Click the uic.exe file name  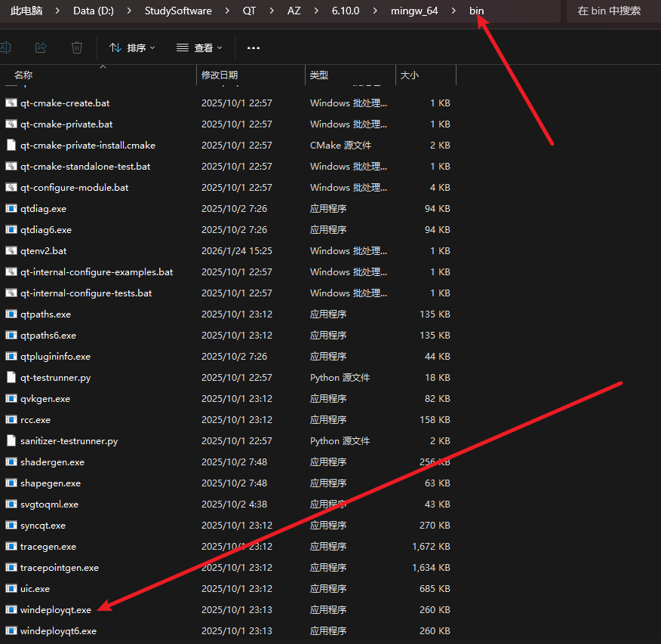pos(35,589)
